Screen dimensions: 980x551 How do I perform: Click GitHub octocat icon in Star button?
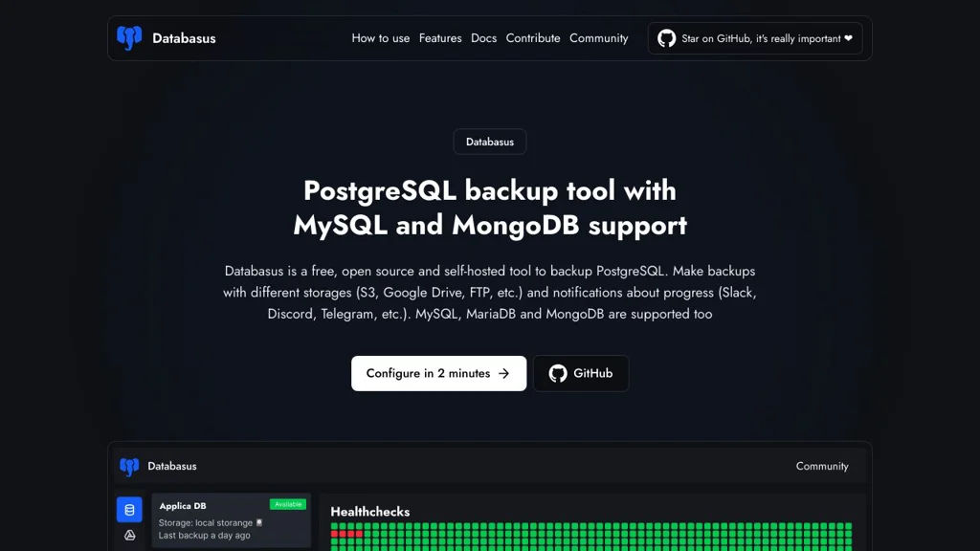point(666,38)
